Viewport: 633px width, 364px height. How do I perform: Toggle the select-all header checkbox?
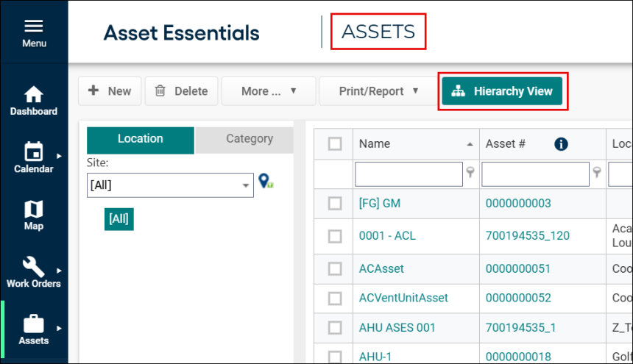click(x=335, y=144)
